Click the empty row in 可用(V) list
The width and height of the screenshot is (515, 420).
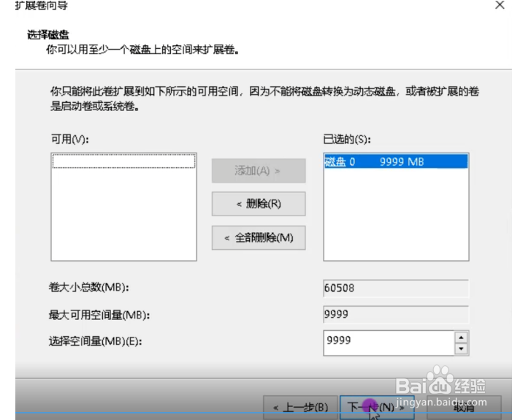[124, 161]
